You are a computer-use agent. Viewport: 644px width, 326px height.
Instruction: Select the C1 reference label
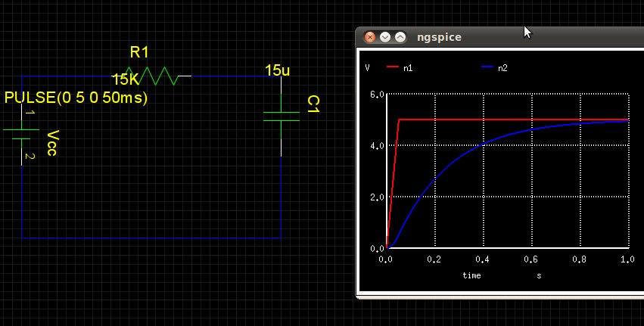(x=313, y=105)
